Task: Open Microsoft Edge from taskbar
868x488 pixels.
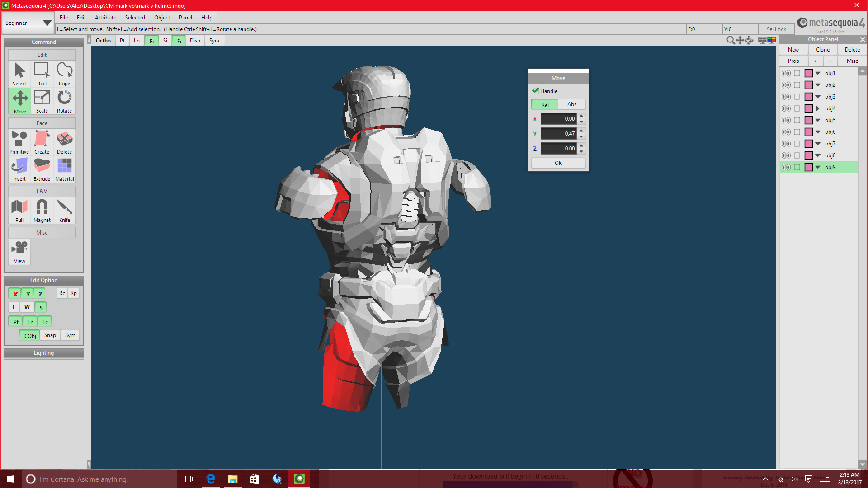Action: point(211,479)
